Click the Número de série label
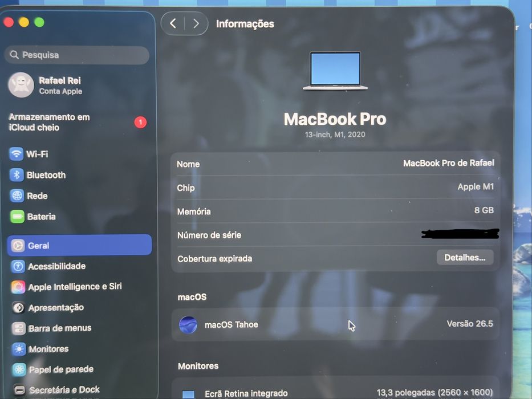The height and width of the screenshot is (399, 532). pos(209,235)
